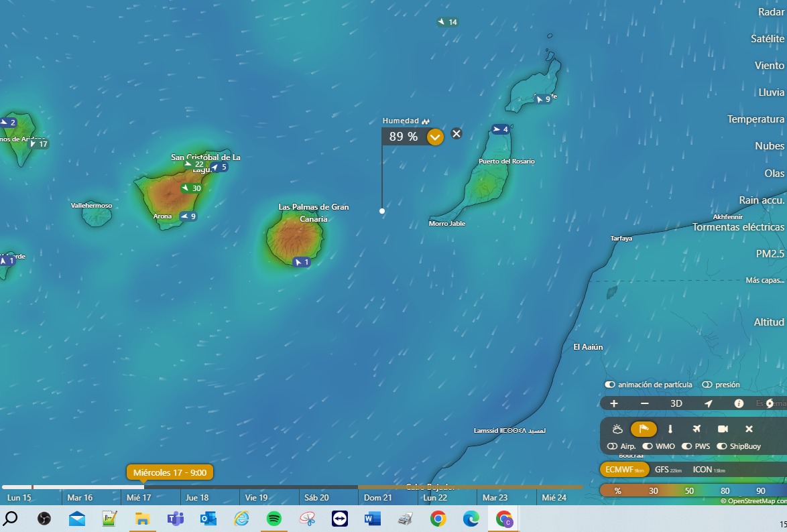Open Más capas... for more layers

tap(766, 280)
